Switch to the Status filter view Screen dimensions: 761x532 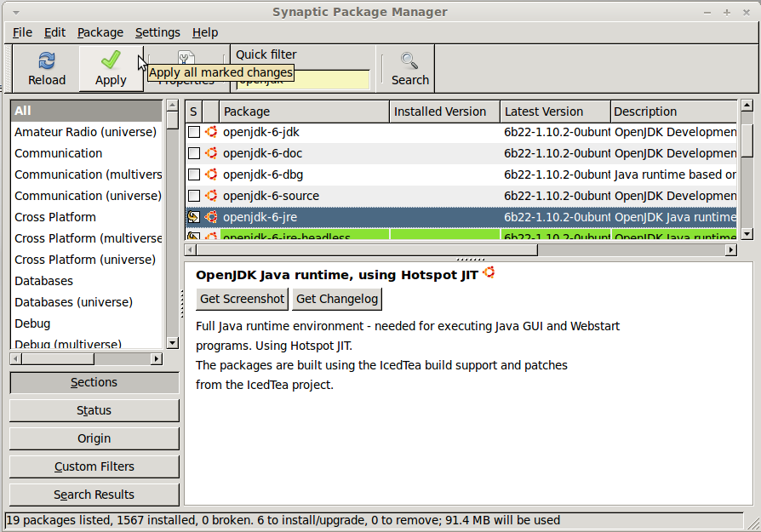coord(94,410)
